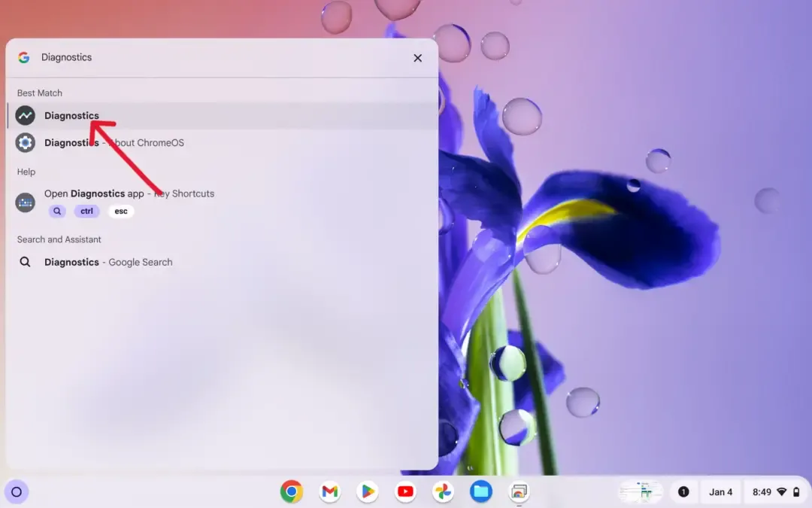
Task: Open the Key Shortcuts Diagnostics help result
Action: pyautogui.click(x=223, y=201)
